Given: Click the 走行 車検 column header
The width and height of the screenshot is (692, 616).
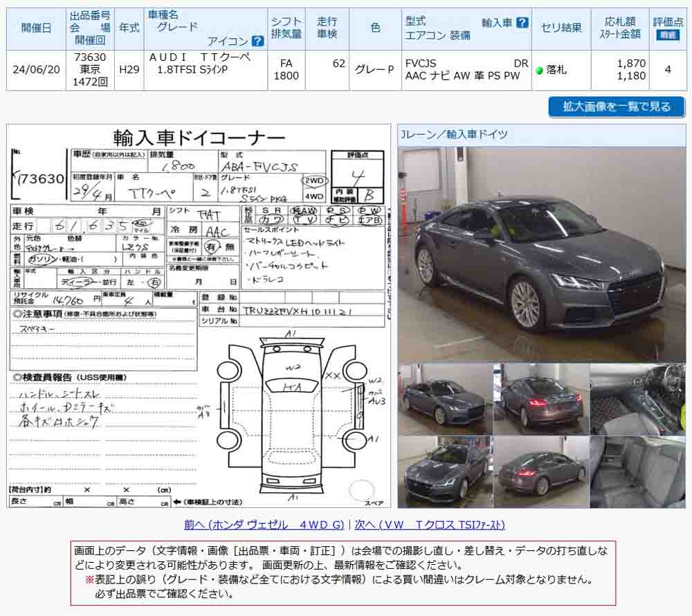Looking at the screenshot, I should point(327,28).
